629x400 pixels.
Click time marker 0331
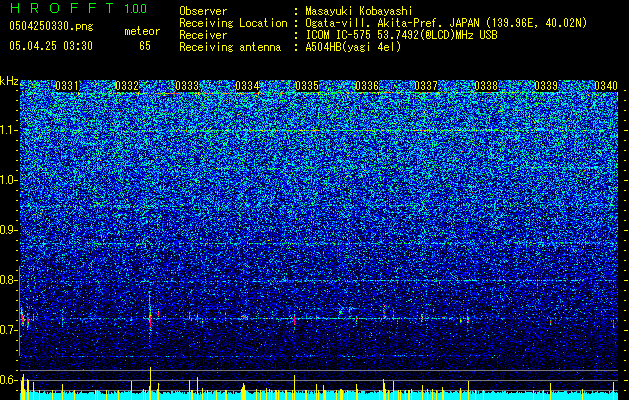point(67,86)
